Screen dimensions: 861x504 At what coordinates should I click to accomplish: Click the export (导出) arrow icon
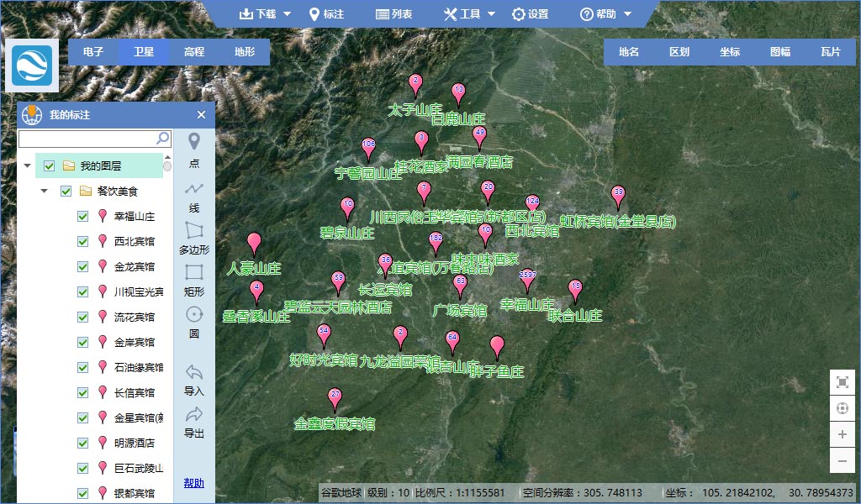point(194,414)
